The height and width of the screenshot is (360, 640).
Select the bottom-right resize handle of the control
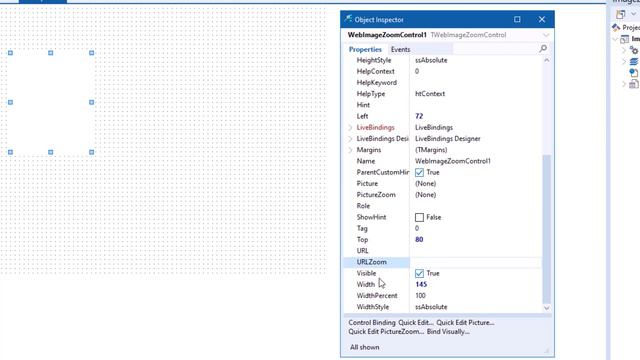tap(91, 152)
